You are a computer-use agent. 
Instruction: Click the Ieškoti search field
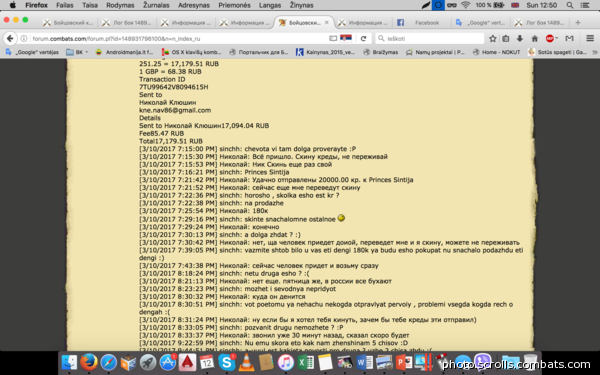click(x=430, y=38)
